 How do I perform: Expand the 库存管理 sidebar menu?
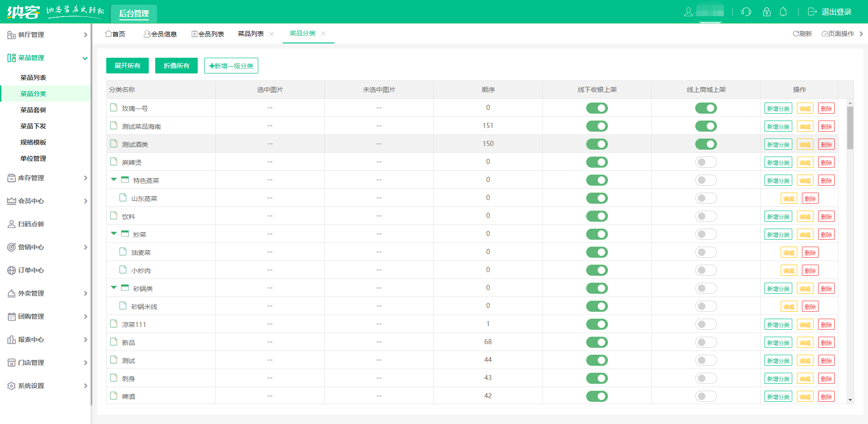point(46,178)
